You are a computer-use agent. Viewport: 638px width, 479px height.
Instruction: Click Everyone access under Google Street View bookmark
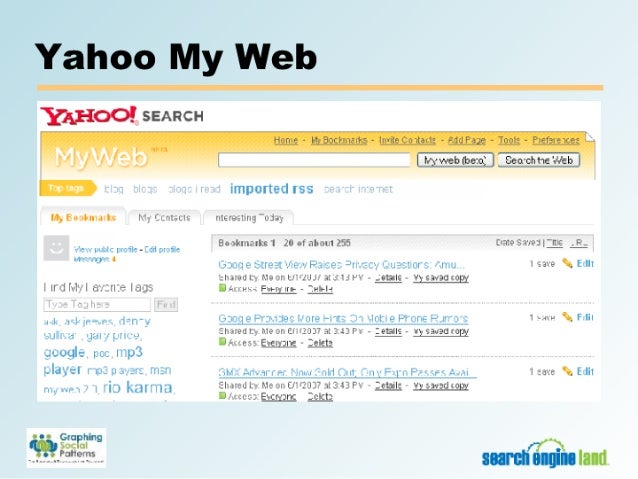[278, 289]
